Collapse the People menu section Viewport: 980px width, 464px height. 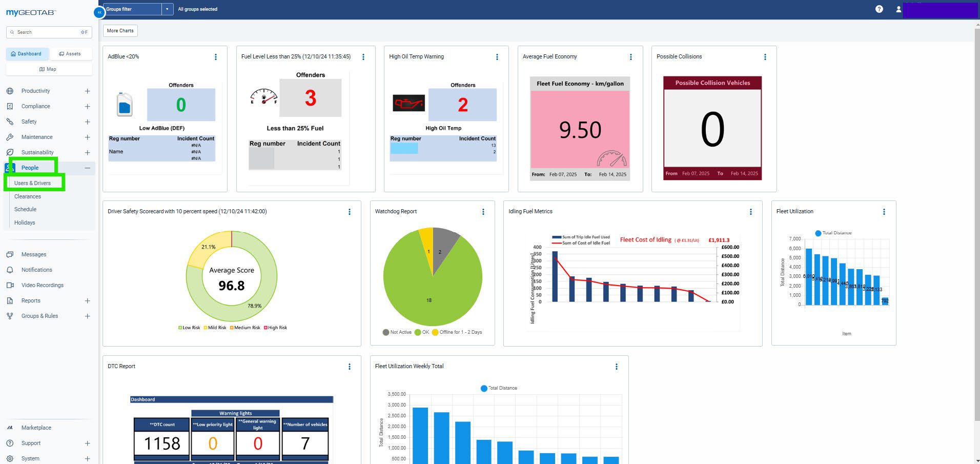pos(87,168)
